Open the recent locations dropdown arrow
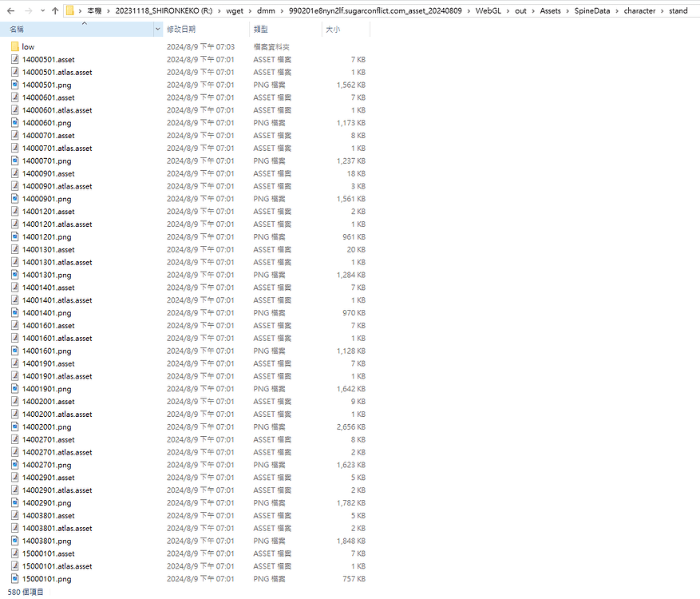Viewport: 700px width, 599px height. click(x=41, y=11)
